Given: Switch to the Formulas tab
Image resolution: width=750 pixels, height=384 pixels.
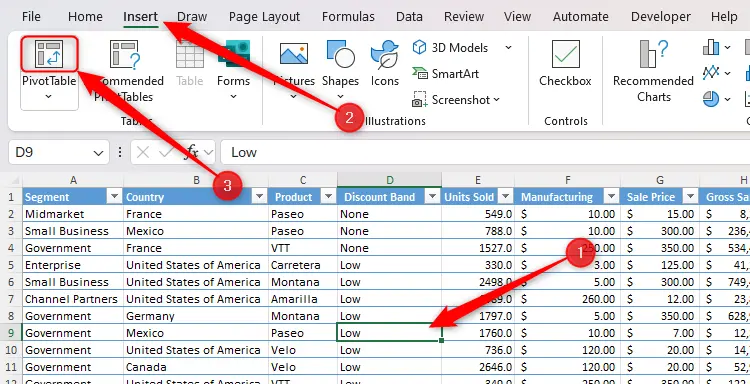Looking at the screenshot, I should (x=348, y=17).
